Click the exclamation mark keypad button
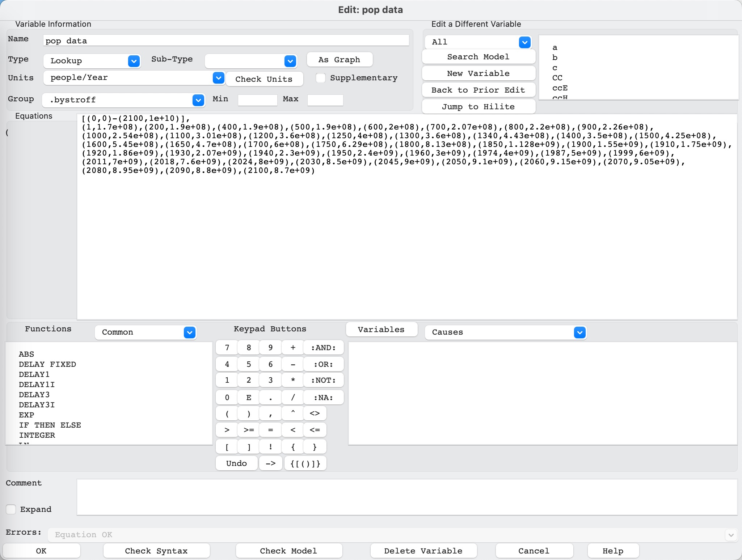Viewport: 742px width, 560px height. click(270, 446)
